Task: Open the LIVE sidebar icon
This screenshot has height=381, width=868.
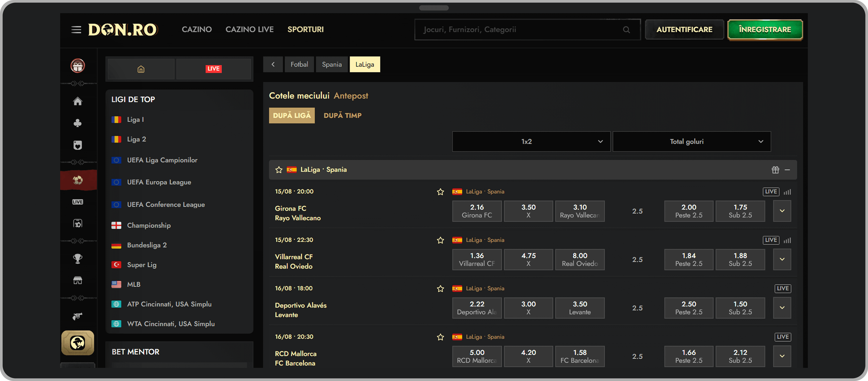Action: pos(77,202)
